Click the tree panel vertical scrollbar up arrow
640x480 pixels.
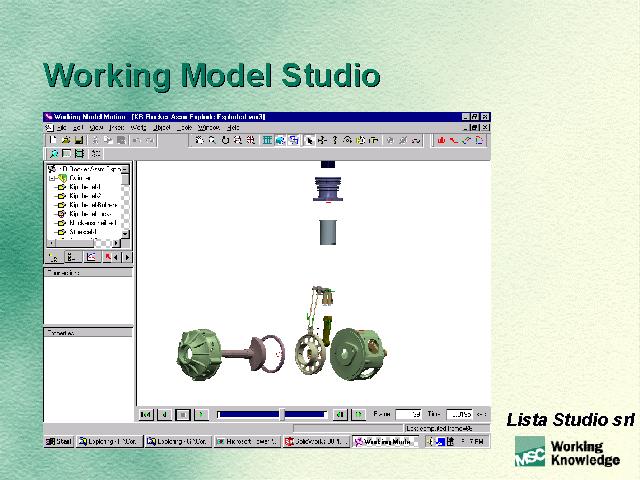pyautogui.click(x=125, y=169)
